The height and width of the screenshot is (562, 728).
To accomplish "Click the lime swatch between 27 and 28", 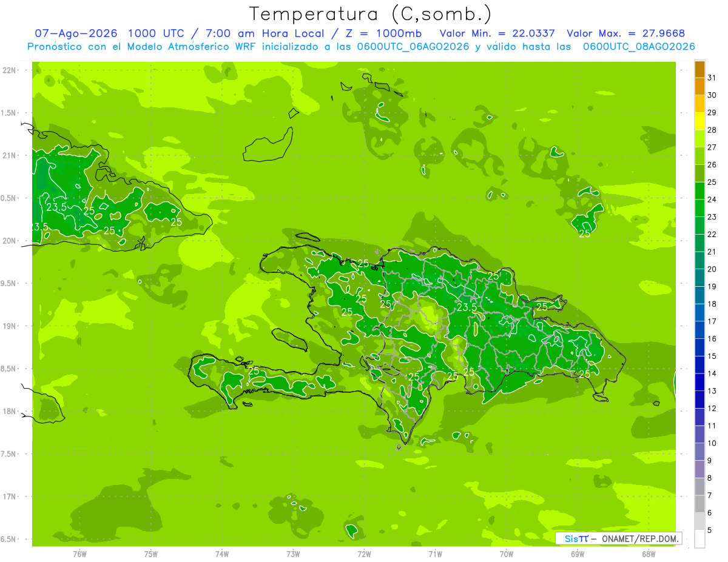I will (699, 139).
